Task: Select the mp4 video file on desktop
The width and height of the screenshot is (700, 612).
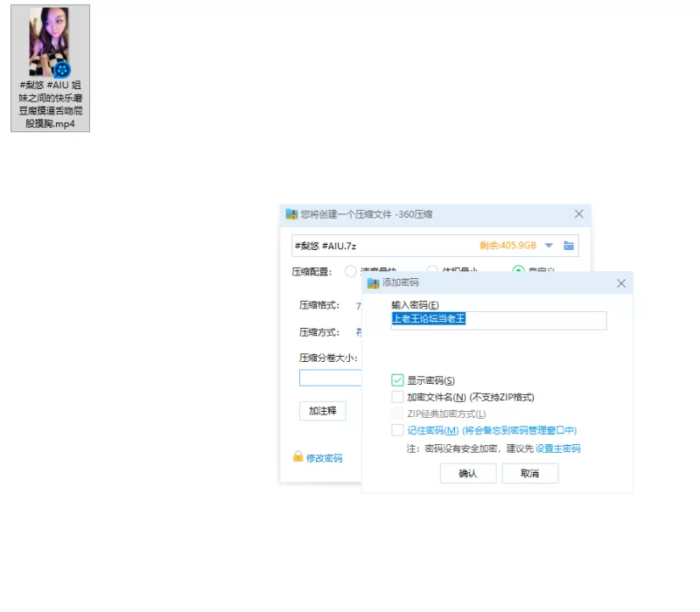Action: 50,68
